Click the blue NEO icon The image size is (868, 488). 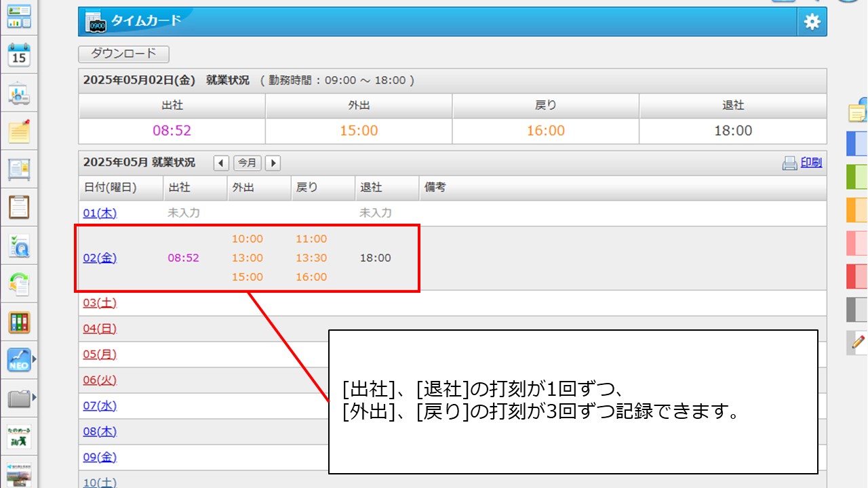[18, 360]
